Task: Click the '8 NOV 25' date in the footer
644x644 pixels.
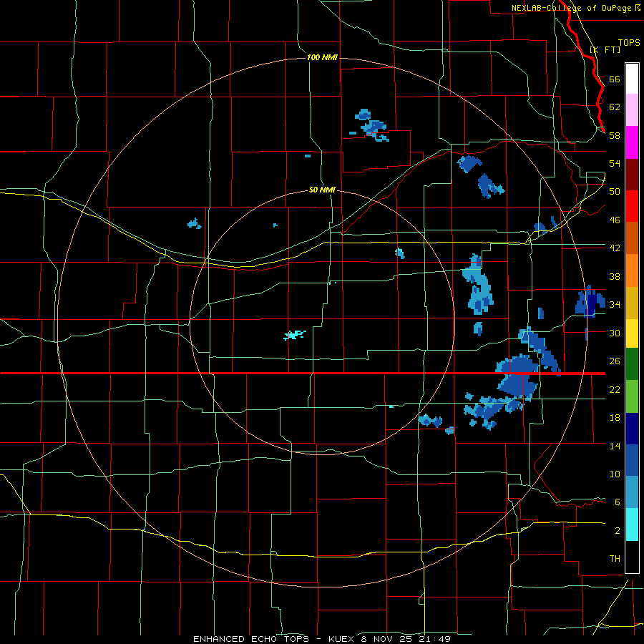Action: point(388,639)
